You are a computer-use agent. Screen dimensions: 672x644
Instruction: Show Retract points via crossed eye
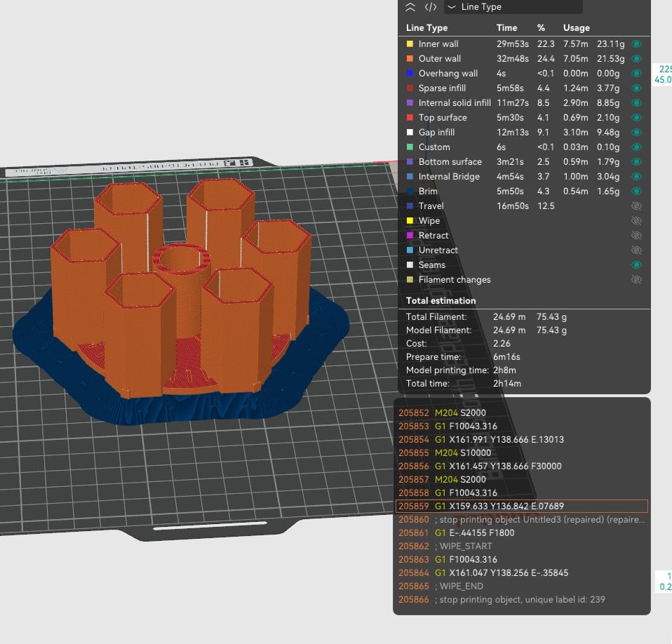tap(636, 235)
